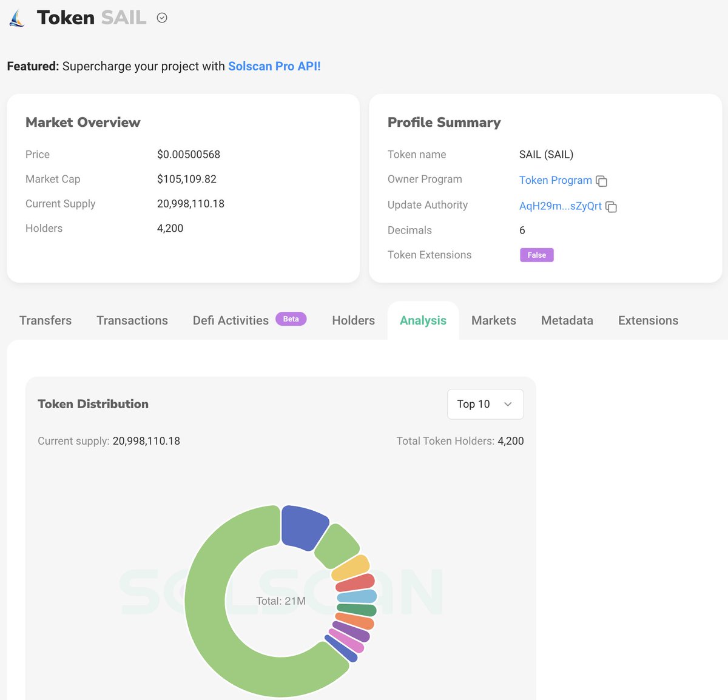Select the Analysis tab

point(423,320)
